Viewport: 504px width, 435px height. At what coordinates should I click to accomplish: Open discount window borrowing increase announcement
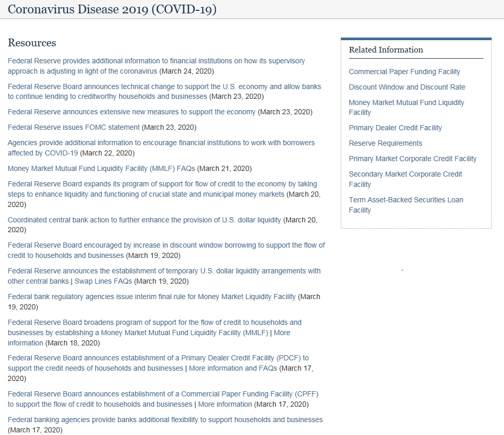[x=166, y=245]
